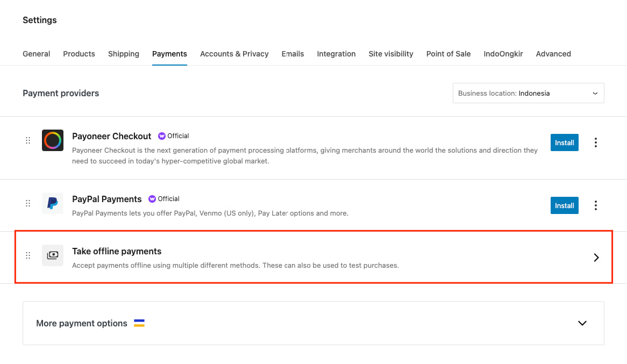
Task: Select the Take offline payments title
Action: [117, 251]
